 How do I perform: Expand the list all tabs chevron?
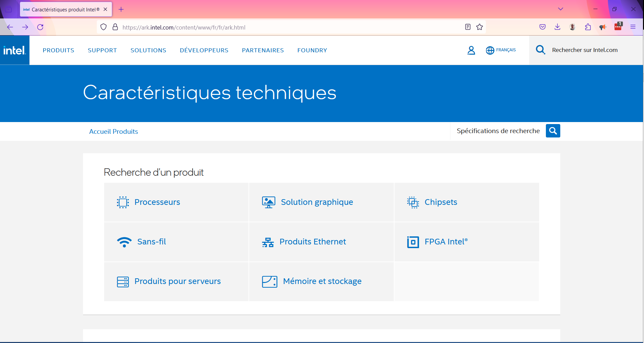coord(561,9)
